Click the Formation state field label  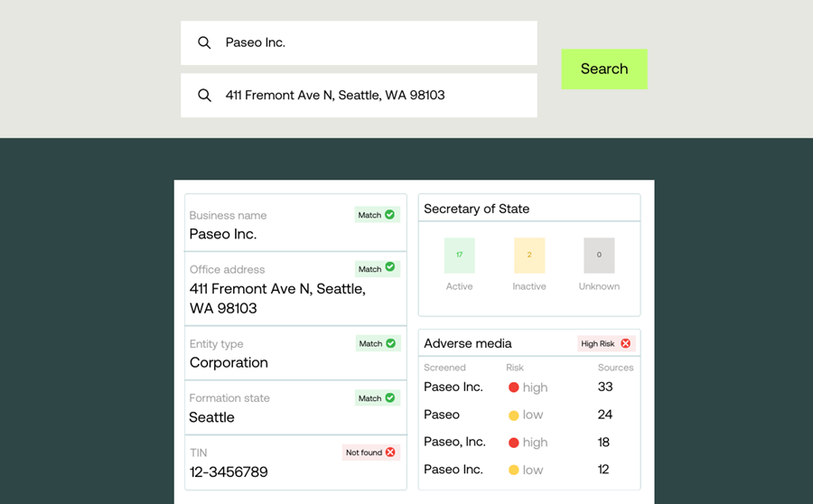(x=229, y=398)
